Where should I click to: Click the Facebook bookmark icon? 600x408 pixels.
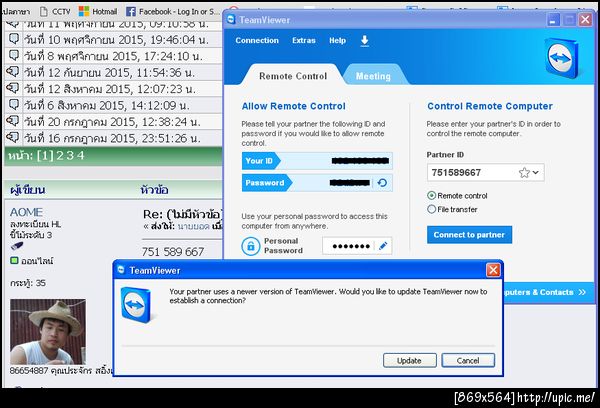[x=130, y=11]
